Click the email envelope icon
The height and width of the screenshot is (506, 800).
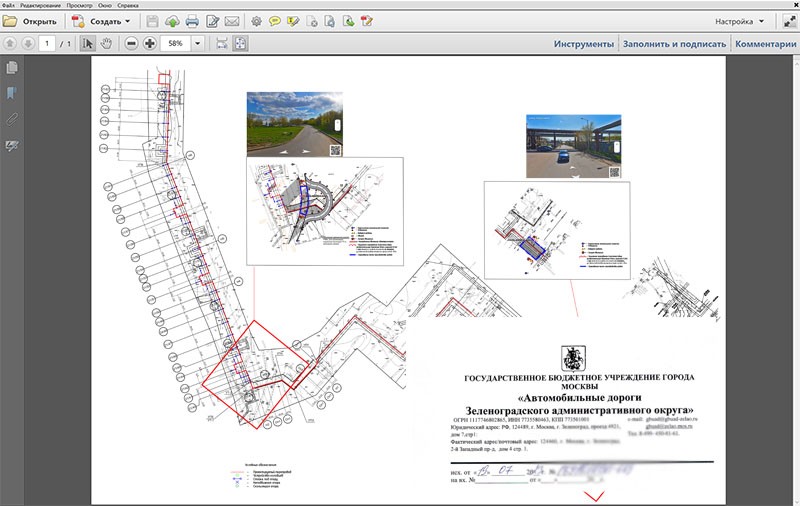point(231,21)
